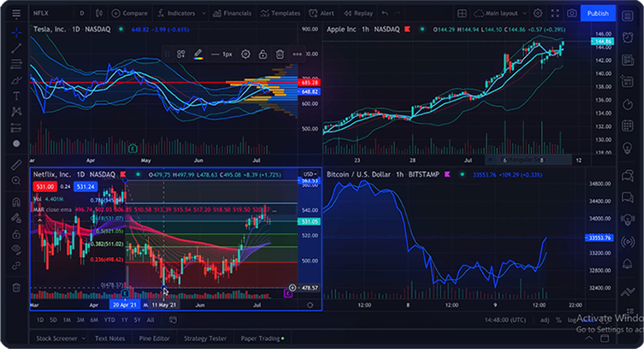Toggle lock all drawings padlock in left toolbar
Screen dimensions: 644x349
[x=16, y=234]
